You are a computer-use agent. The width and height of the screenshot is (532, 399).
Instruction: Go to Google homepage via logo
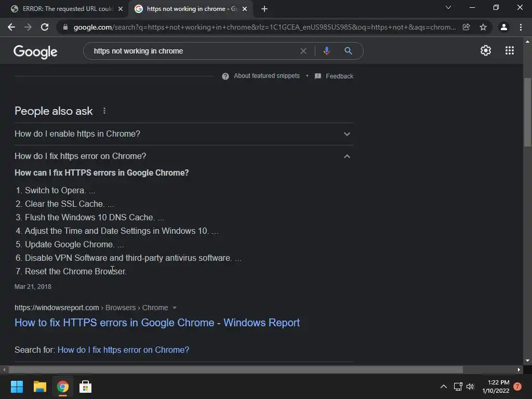coord(35,51)
